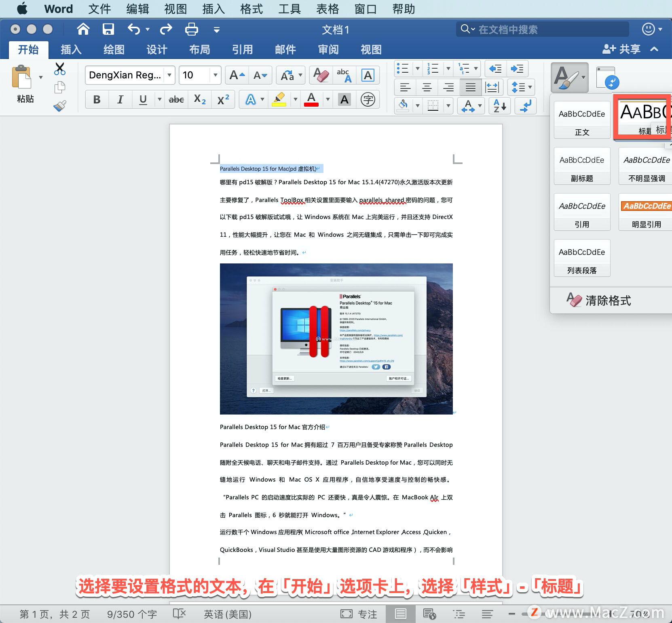Click spelling check icon in status bar
Image resolution: width=672 pixels, height=623 pixels.
pyautogui.click(x=179, y=614)
